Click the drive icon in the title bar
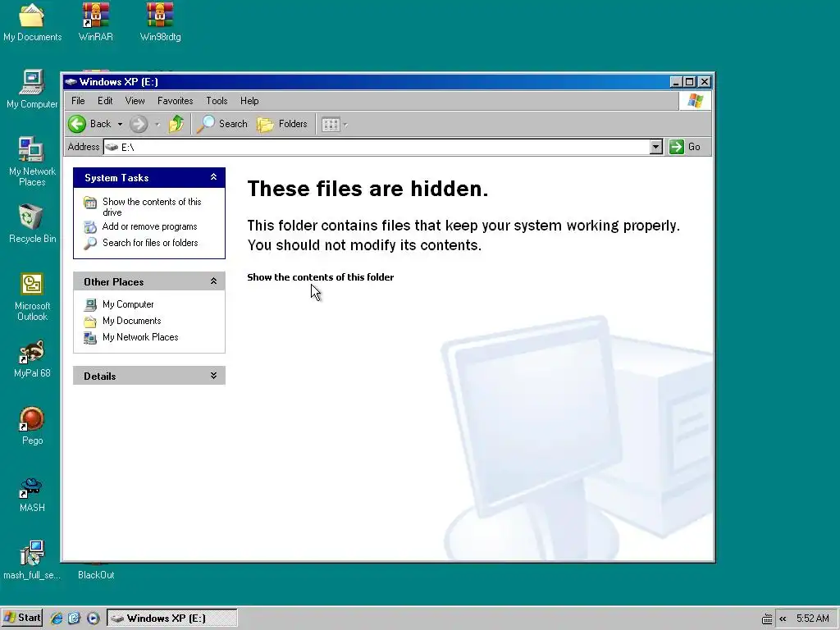 pyautogui.click(x=71, y=82)
